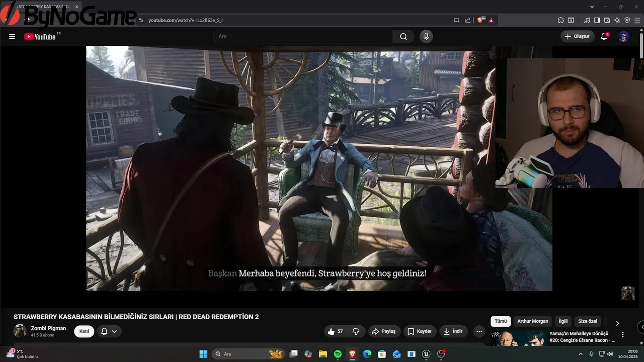Image resolution: width=644 pixels, height=362 pixels.
Task: Click the YouTube search input field
Action: point(303,36)
